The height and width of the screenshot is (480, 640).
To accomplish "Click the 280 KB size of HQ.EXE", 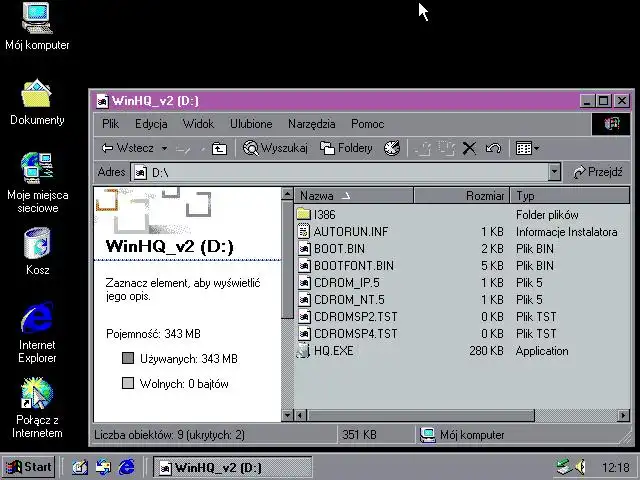I will [486, 351].
